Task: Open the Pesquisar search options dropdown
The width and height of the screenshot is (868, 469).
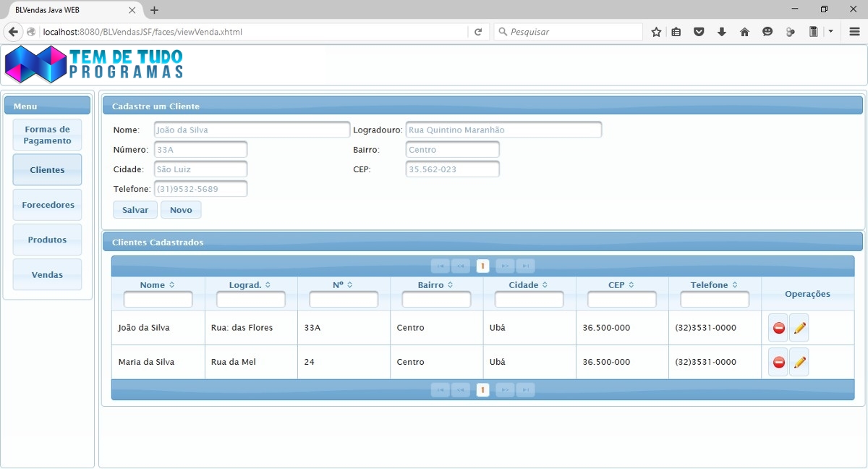Action: pos(503,31)
